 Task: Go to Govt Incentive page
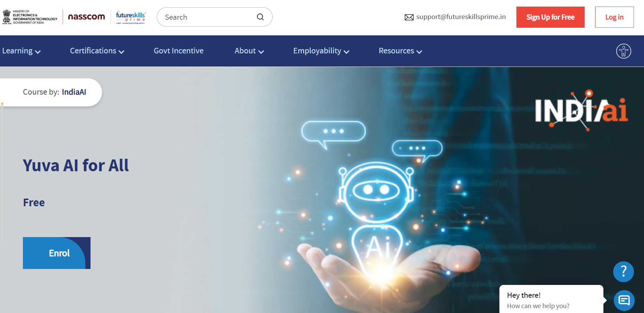pos(179,51)
